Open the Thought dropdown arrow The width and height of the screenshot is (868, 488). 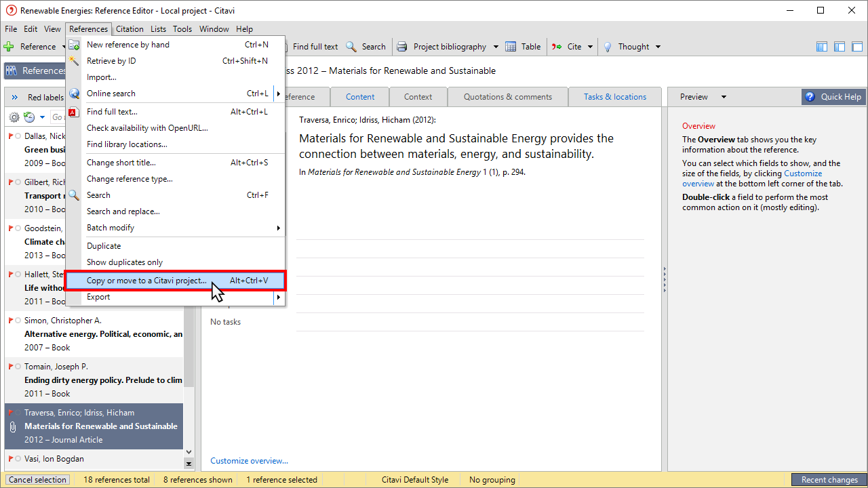coord(658,47)
